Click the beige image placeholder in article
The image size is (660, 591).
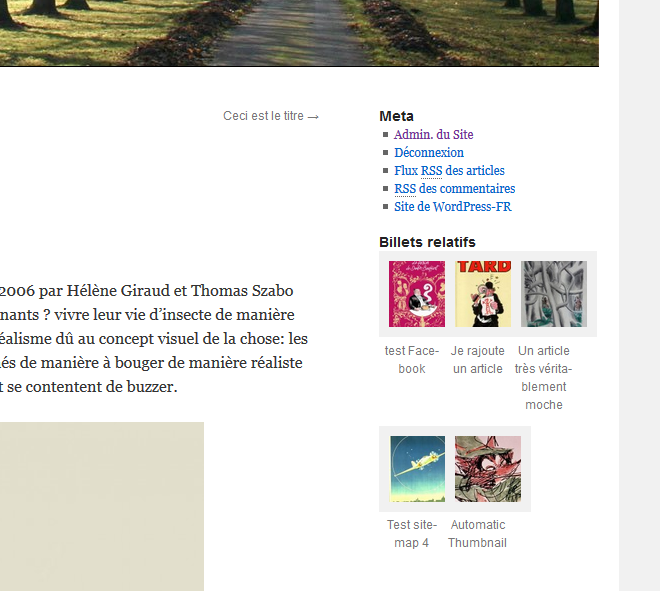(x=102, y=506)
